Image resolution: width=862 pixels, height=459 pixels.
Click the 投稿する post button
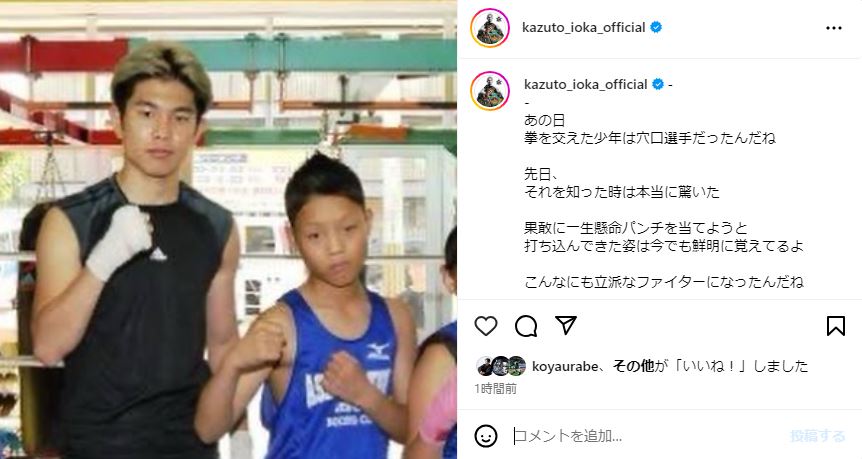pyautogui.click(x=817, y=436)
